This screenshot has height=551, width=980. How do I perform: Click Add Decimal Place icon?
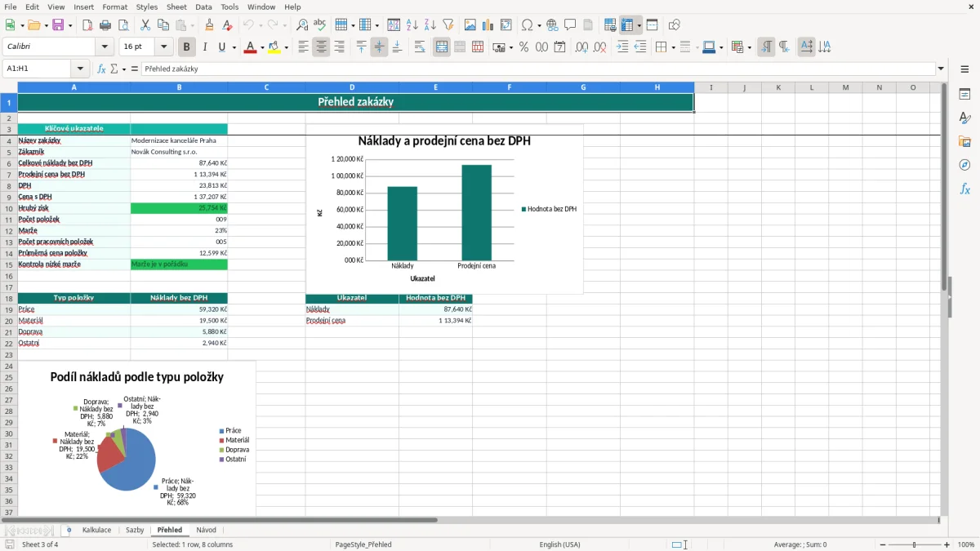pyautogui.click(x=581, y=47)
